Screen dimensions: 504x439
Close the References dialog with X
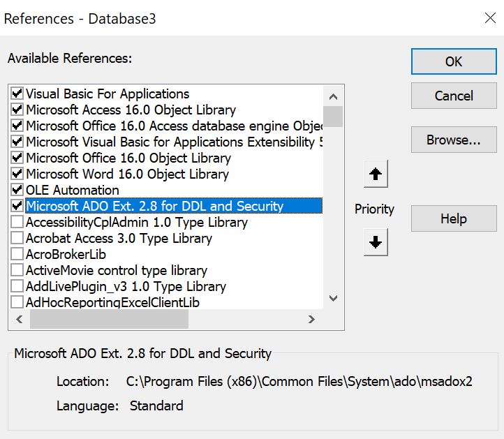point(490,18)
